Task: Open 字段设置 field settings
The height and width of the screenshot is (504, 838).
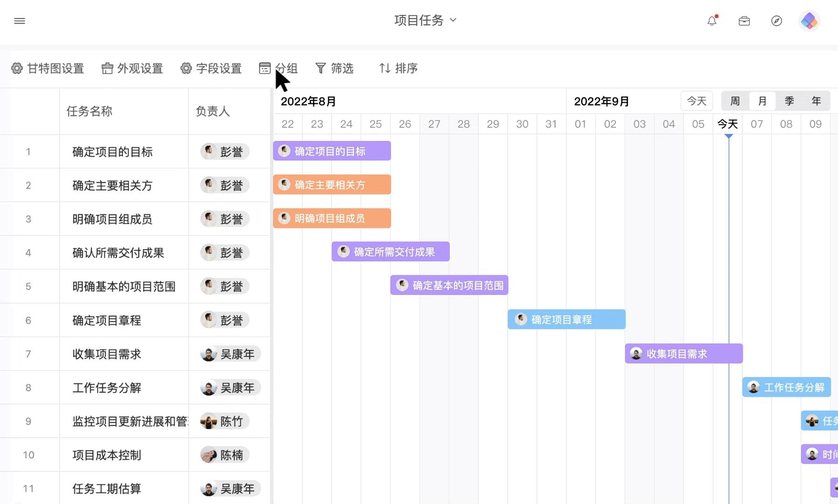Action: coord(211,68)
